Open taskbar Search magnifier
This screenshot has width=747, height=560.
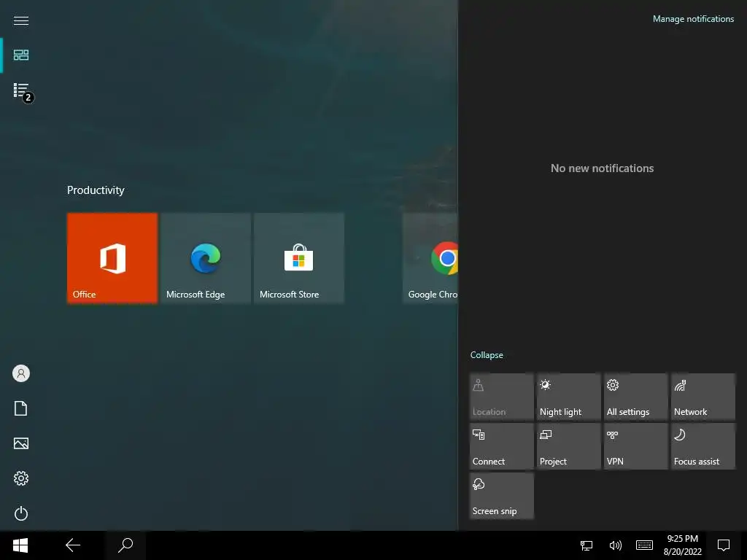(125, 545)
